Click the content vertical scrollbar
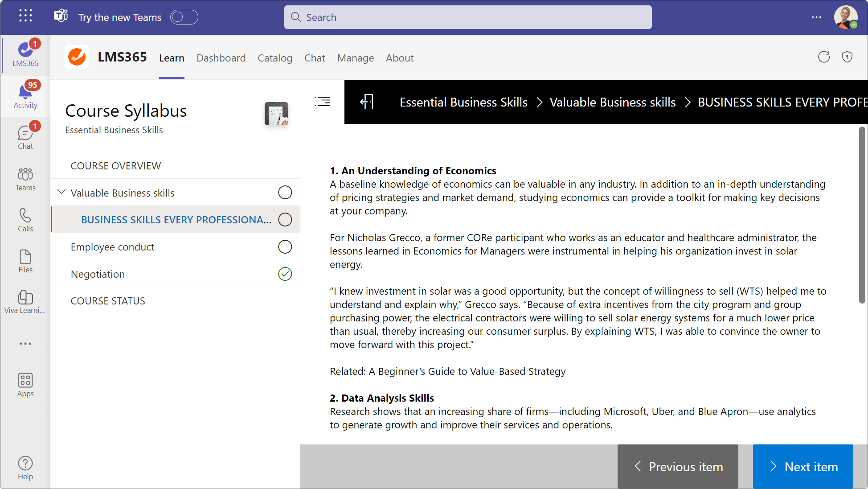The width and height of the screenshot is (868, 489). click(x=862, y=215)
